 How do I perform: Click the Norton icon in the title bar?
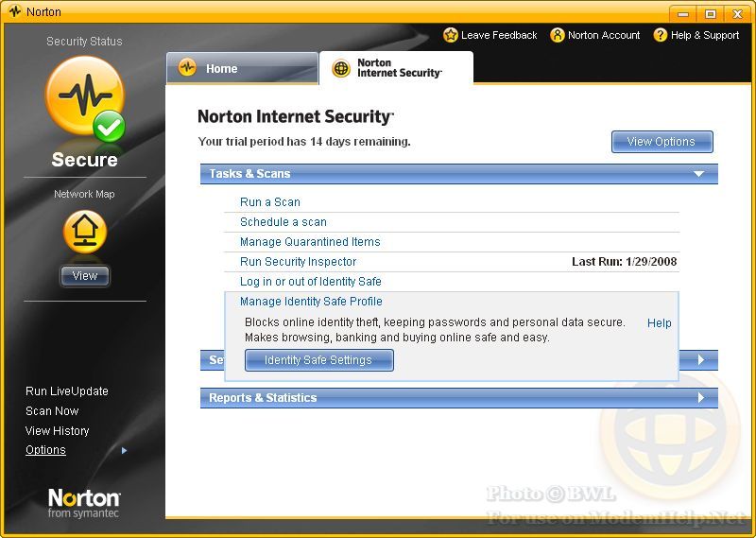[x=15, y=11]
